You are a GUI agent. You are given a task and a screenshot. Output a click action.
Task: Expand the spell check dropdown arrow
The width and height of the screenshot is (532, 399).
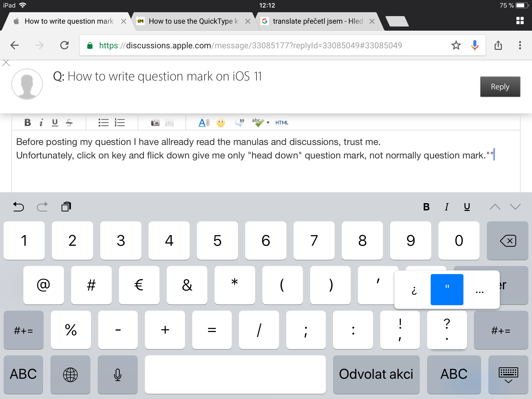268,123
